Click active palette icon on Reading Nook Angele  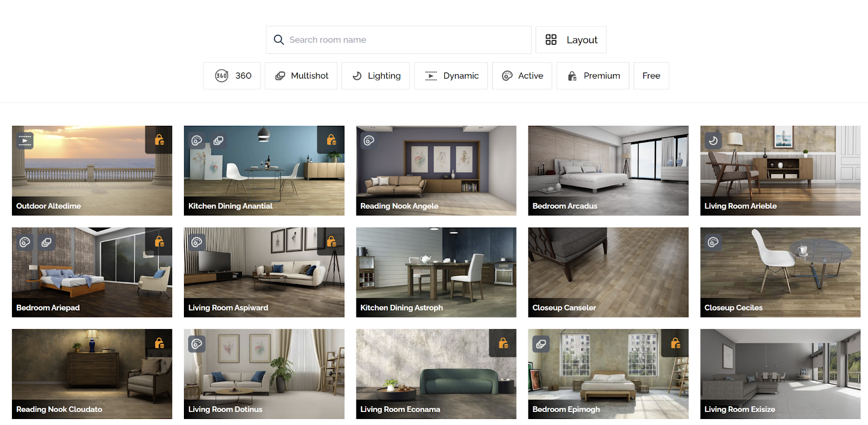point(369,141)
